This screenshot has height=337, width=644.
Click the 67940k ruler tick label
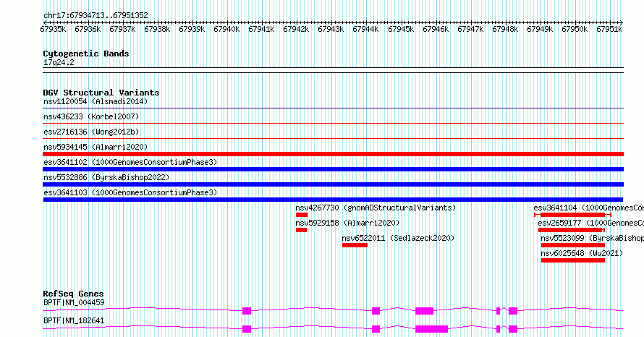point(226,29)
